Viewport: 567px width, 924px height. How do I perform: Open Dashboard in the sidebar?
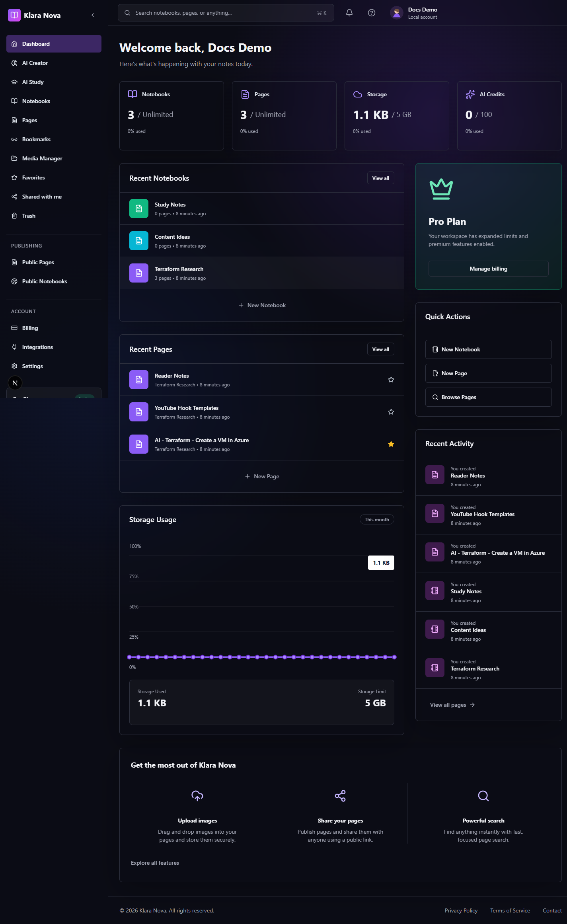point(54,44)
